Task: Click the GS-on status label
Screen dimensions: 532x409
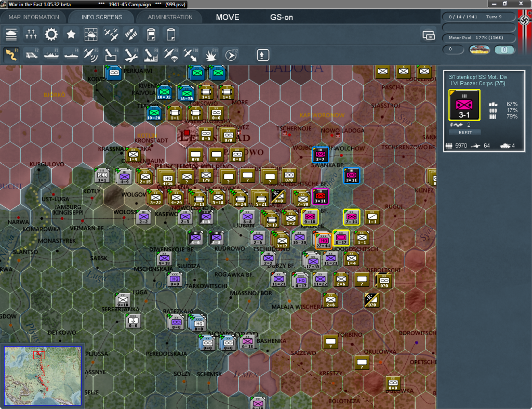Action: click(281, 17)
